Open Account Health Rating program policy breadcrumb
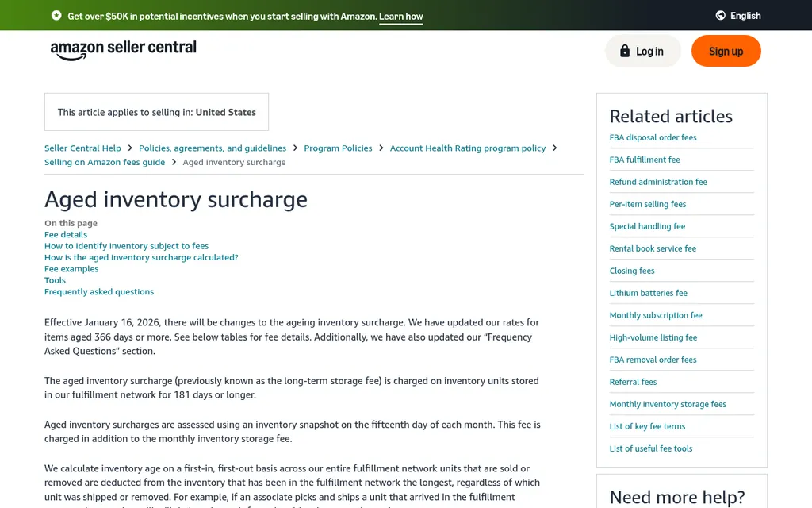This screenshot has height=508, width=812. (468, 148)
